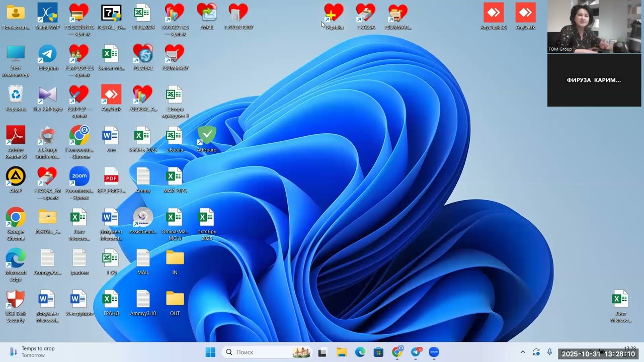Open the Корзина recycle bin icon

coord(16,99)
